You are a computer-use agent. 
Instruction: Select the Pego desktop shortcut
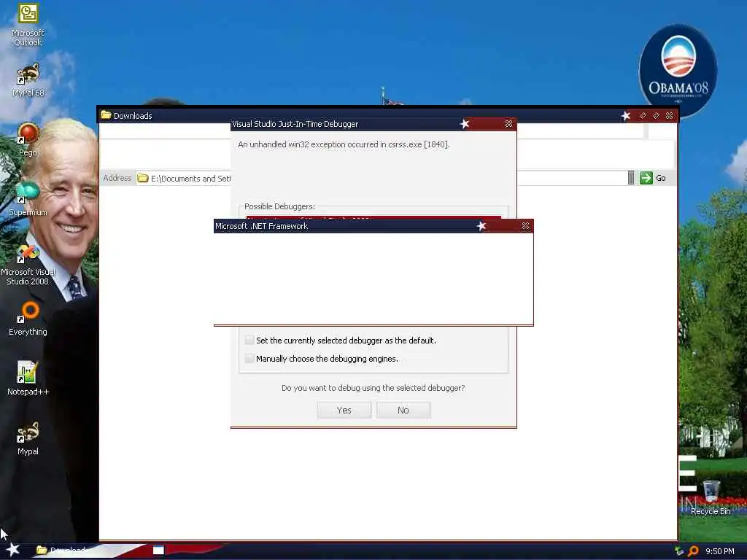point(28,139)
